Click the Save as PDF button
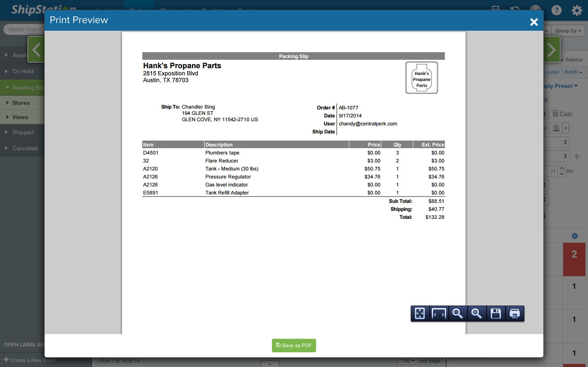The image size is (588, 367). (x=294, y=346)
